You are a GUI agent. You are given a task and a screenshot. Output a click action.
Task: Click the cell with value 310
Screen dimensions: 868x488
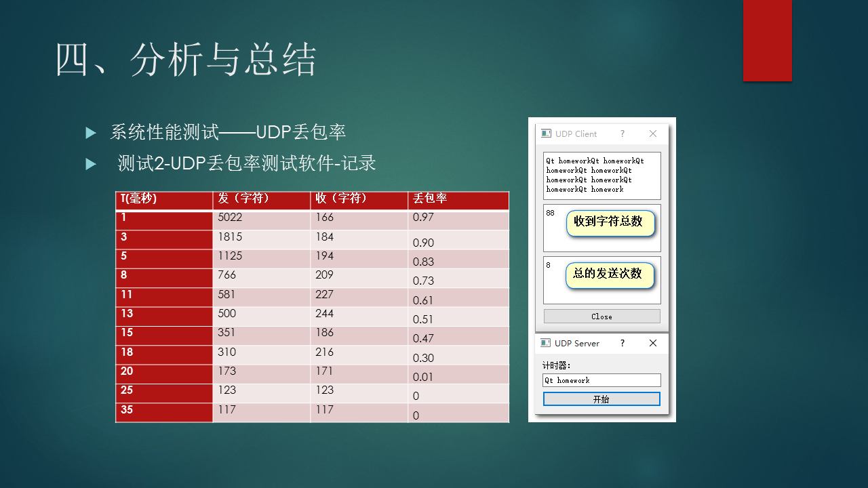click(x=262, y=355)
